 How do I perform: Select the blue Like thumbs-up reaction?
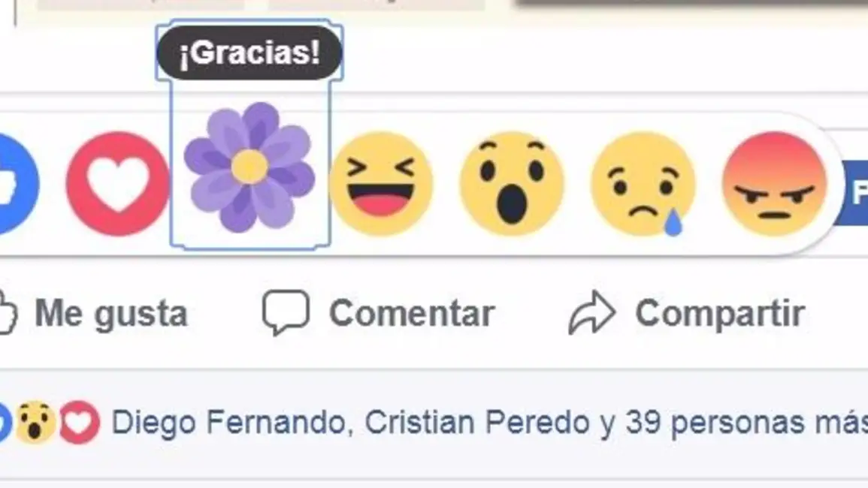coord(17,184)
